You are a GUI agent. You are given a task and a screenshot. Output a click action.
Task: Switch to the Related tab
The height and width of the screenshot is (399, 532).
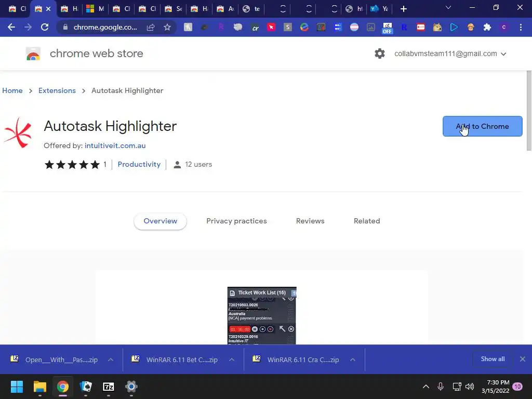[367, 221]
